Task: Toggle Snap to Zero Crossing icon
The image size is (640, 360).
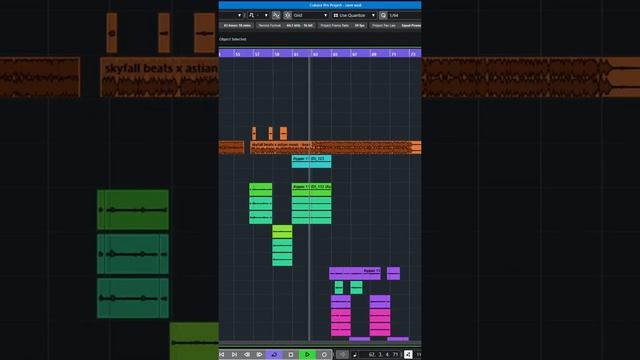Action: coord(276,16)
